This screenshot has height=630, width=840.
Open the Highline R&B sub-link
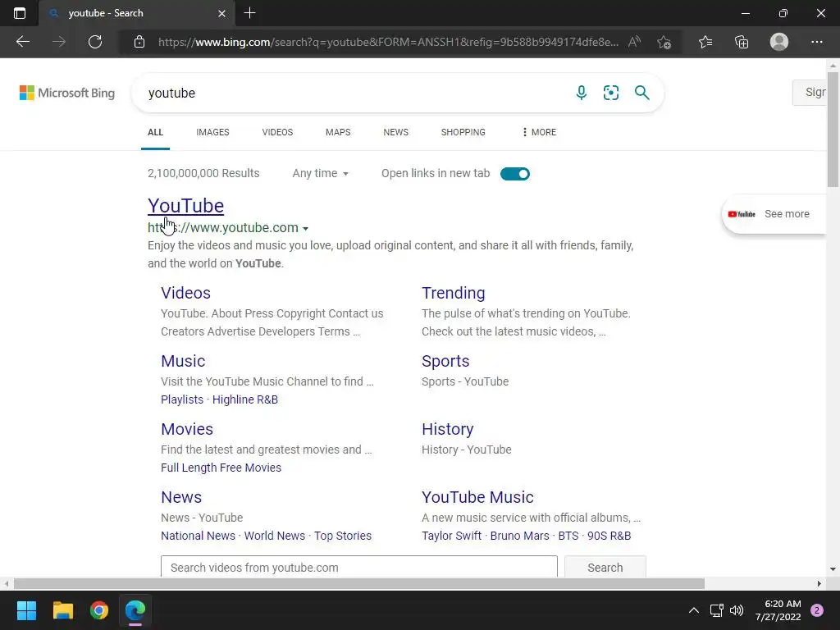pos(244,399)
